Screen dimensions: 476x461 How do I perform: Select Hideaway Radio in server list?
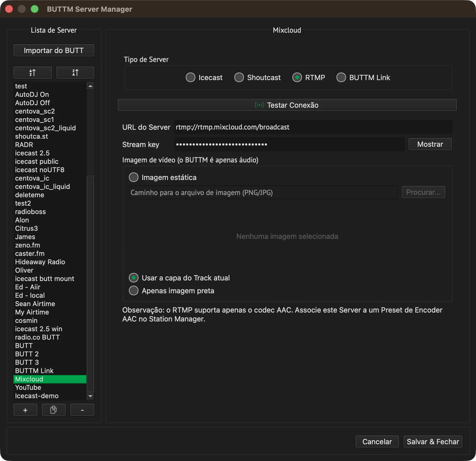point(50,262)
